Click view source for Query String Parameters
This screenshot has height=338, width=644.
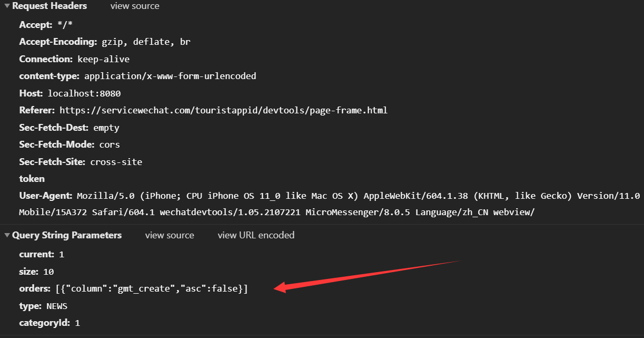point(170,235)
